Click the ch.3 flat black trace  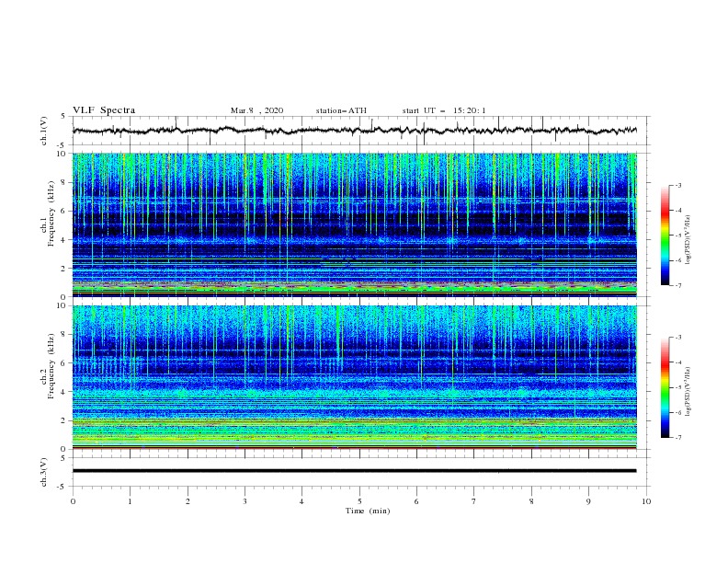tap(355, 471)
